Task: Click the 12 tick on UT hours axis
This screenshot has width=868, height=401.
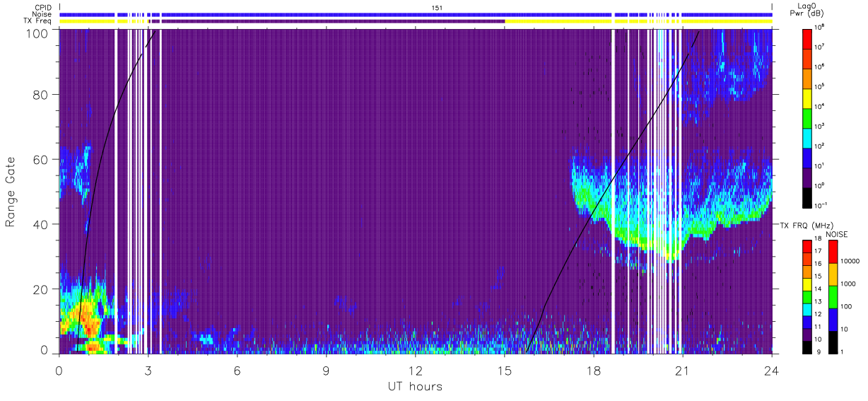Action: (416, 370)
